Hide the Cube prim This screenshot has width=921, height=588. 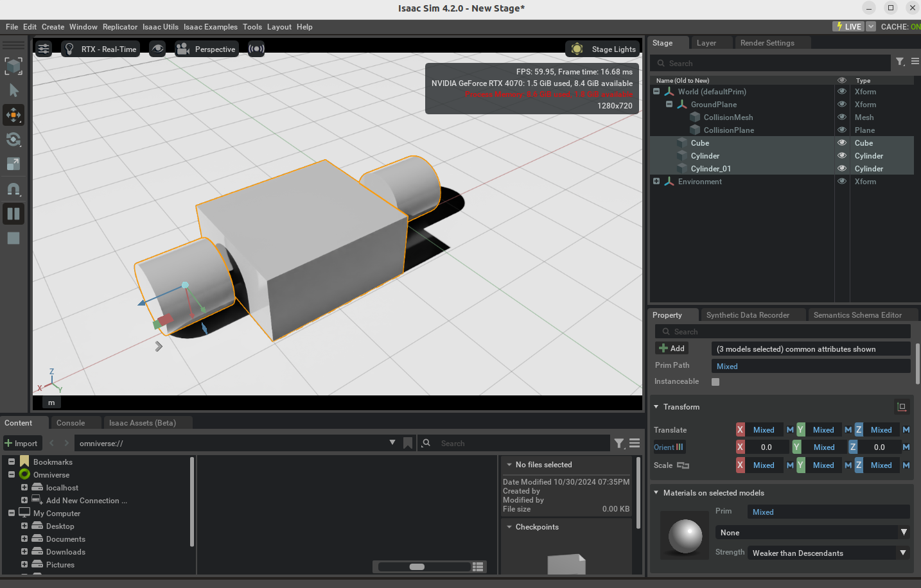842,143
